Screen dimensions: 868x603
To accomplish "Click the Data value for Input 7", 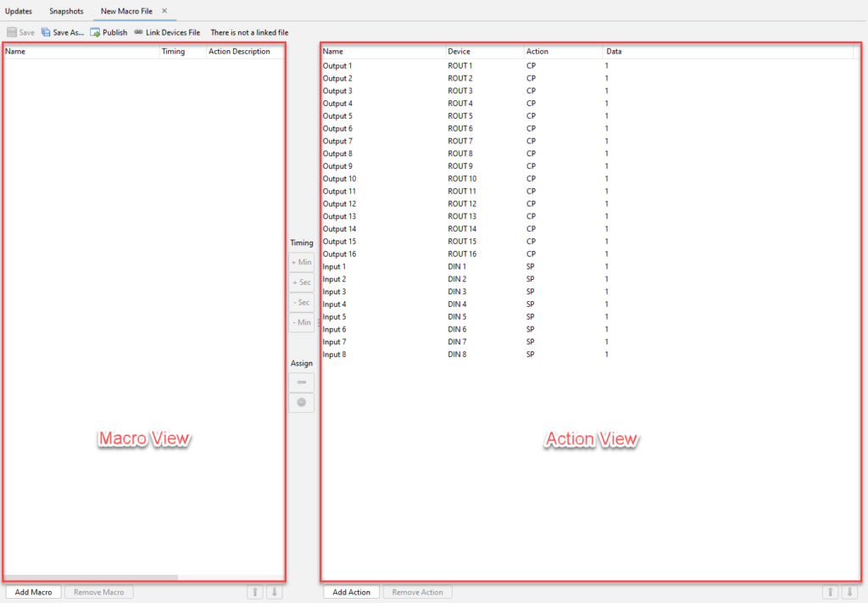I will [607, 342].
